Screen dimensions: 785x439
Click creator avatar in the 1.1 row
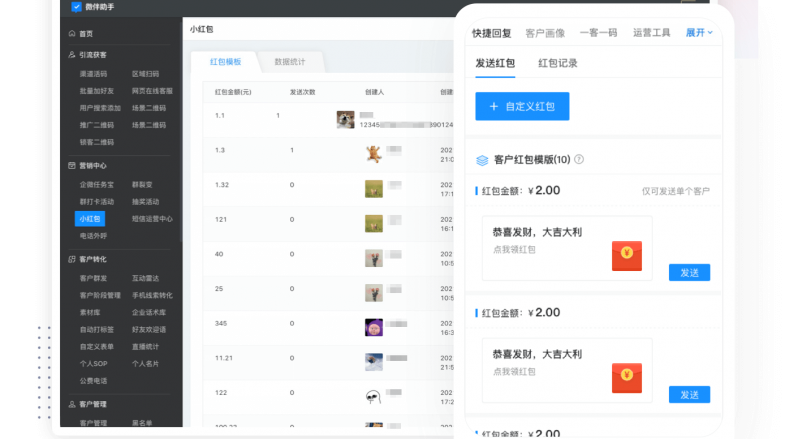point(346,120)
